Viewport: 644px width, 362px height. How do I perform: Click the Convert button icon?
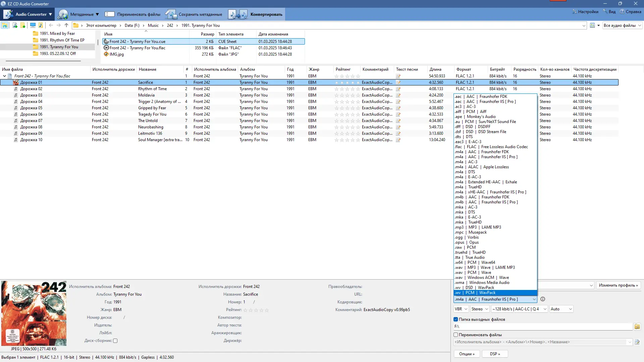pos(238,14)
